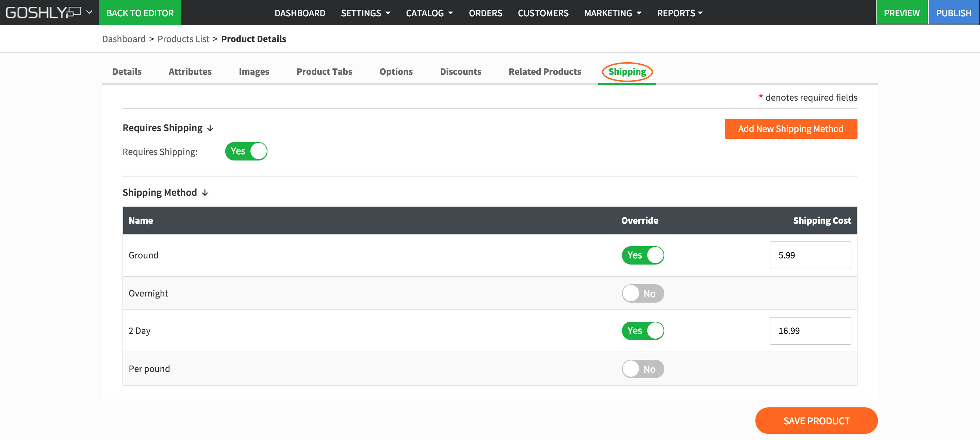Screen dimensions: 980x440
Task: Click Add New Shipping Method button
Action: point(790,129)
